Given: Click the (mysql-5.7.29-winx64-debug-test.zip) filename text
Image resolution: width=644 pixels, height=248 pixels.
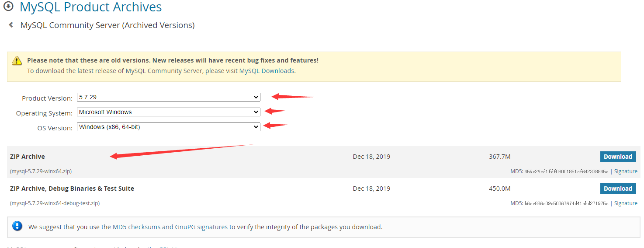Looking at the screenshot, I should [x=55, y=203].
